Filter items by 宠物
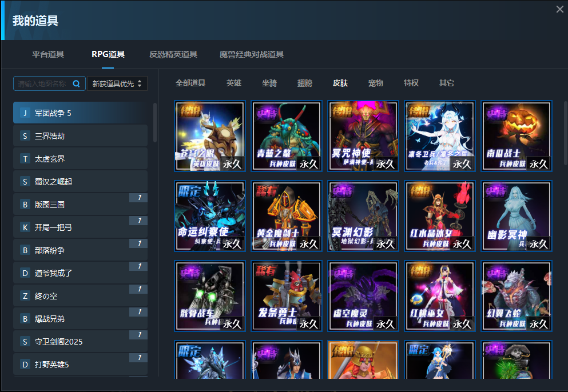Image resolution: width=568 pixels, height=392 pixels. click(376, 83)
